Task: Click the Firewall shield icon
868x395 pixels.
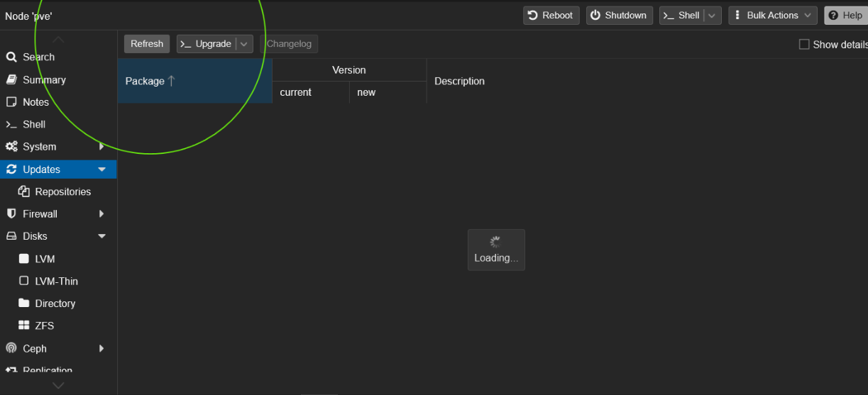Action: (x=11, y=213)
